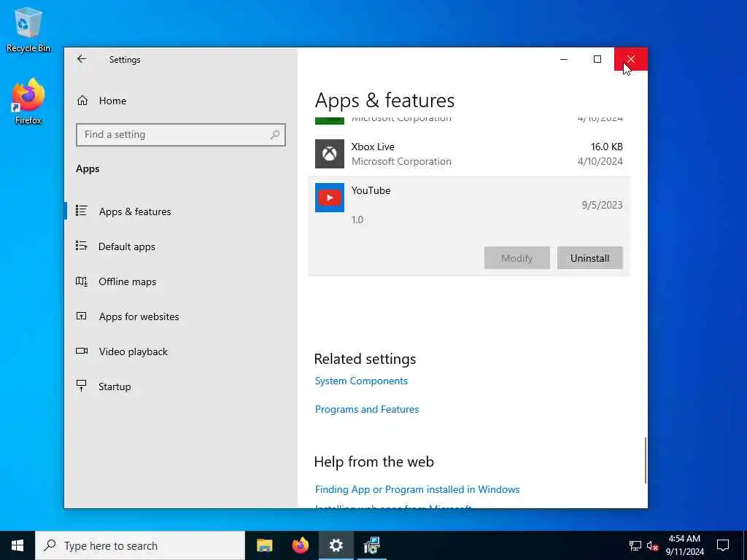The height and width of the screenshot is (560, 747).
Task: Click the Offline maps map icon
Action: 82,281
